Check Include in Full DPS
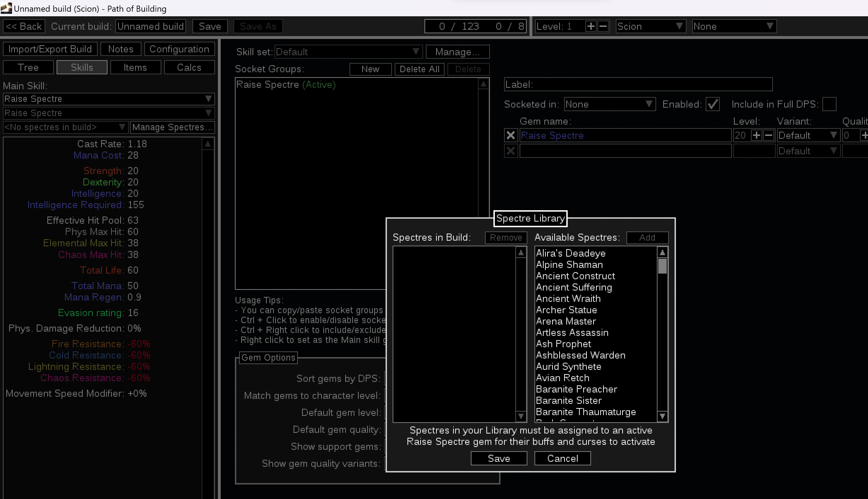The height and width of the screenshot is (499, 868). [x=829, y=104]
